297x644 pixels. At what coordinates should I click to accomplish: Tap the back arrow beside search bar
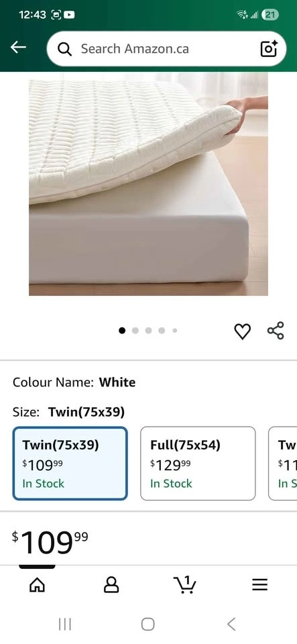(18, 47)
